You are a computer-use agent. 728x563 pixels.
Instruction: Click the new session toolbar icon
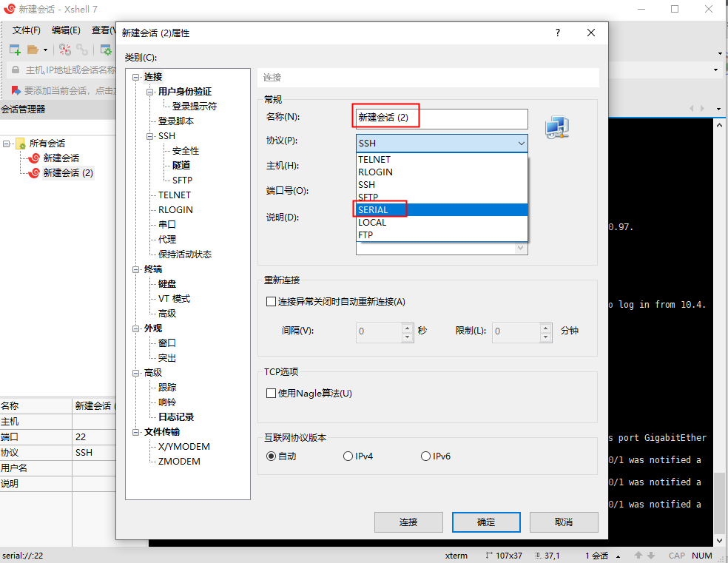pyautogui.click(x=15, y=49)
